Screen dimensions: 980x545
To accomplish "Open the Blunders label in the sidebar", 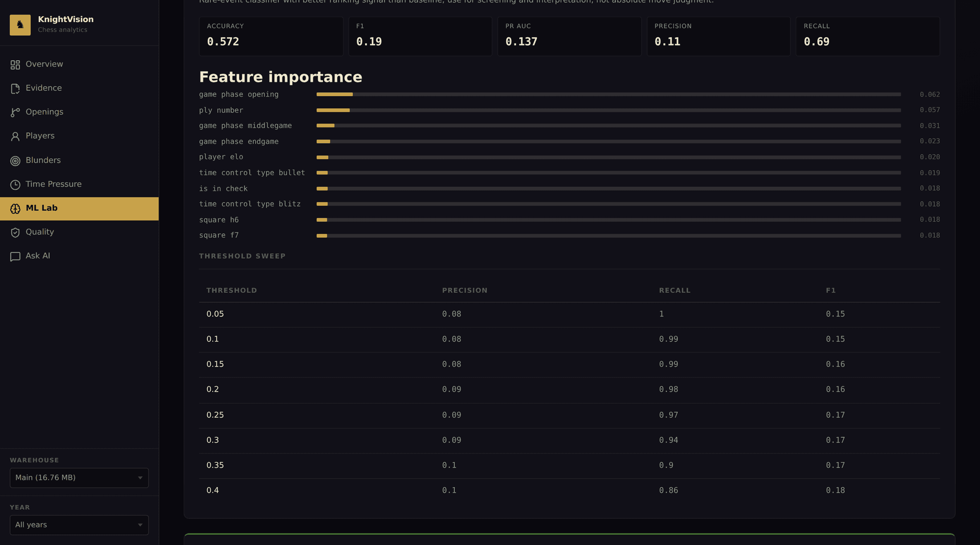I will coord(43,160).
